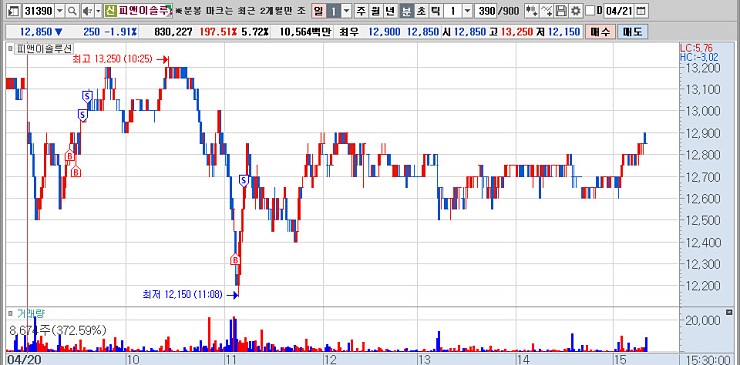Collapse the 피앤이솔루션 price panel square toggle

click(10, 48)
